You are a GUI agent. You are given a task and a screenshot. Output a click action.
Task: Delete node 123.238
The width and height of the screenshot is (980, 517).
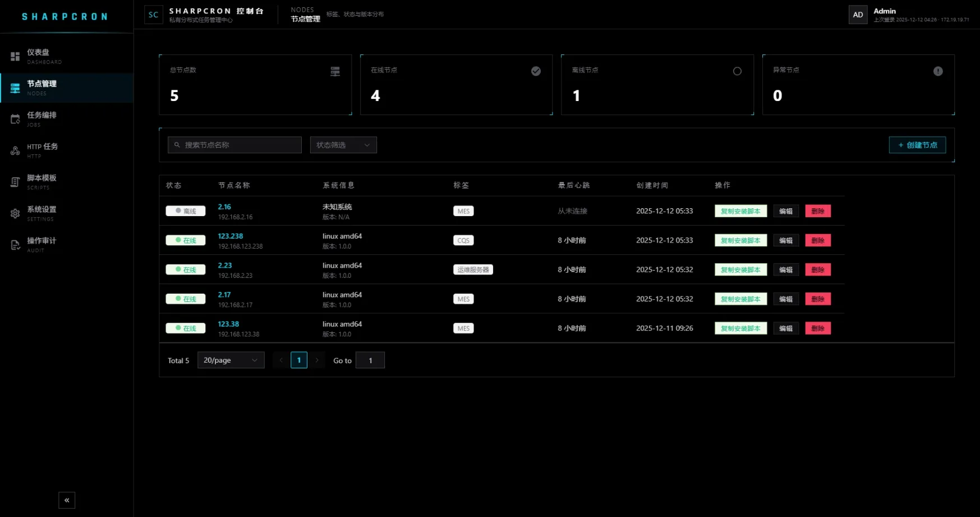(x=817, y=240)
